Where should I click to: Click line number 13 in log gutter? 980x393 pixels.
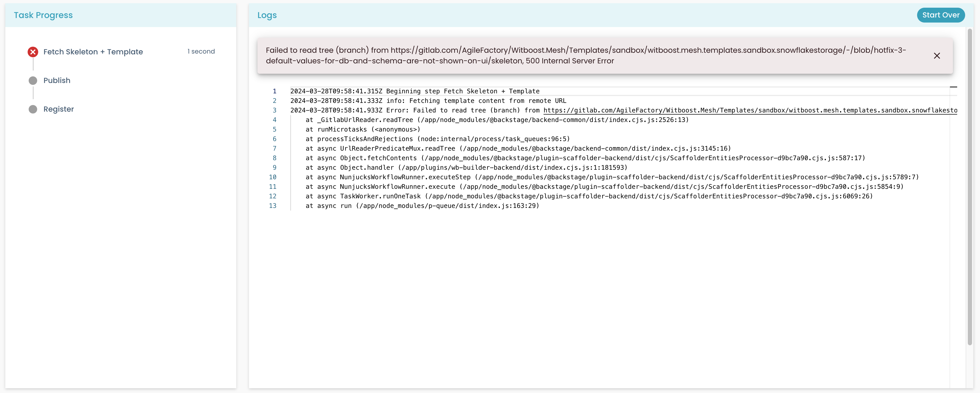click(272, 206)
